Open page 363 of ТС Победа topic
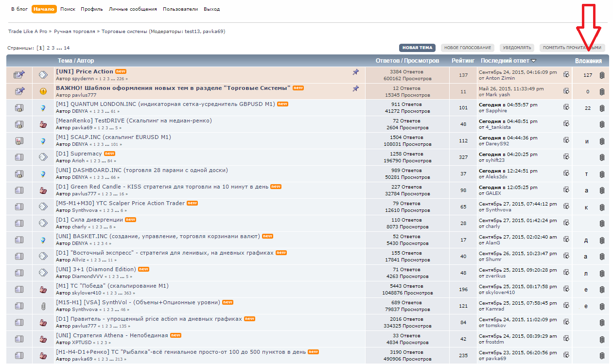Image resolution: width=613 pixels, height=364 pixels. tap(127, 294)
